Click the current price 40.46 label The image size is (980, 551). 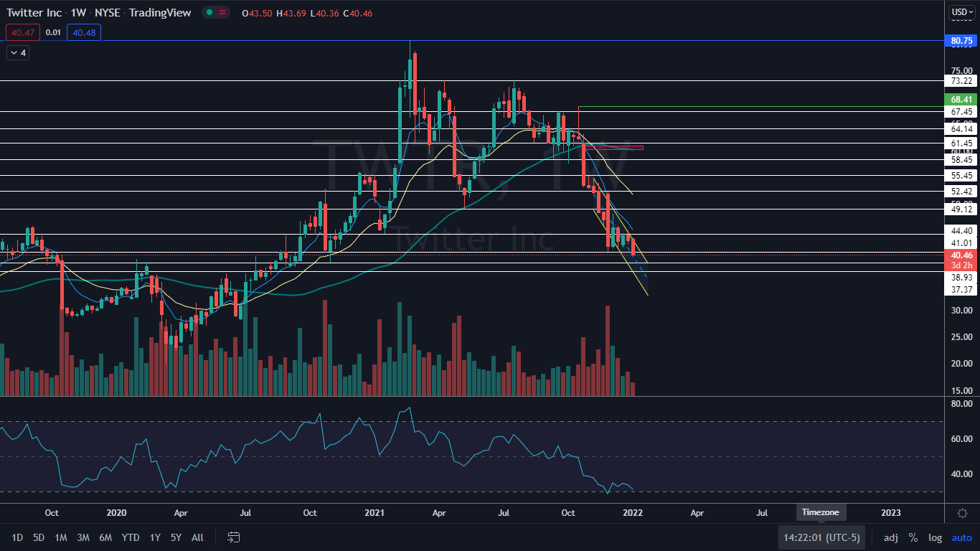coord(961,255)
